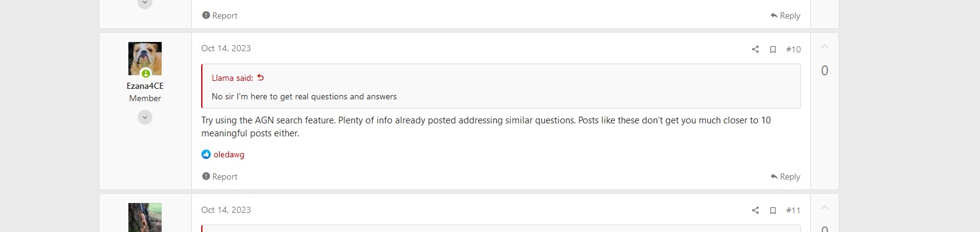The height and width of the screenshot is (232, 980).
Task: Report the topmost post
Action: point(220,15)
